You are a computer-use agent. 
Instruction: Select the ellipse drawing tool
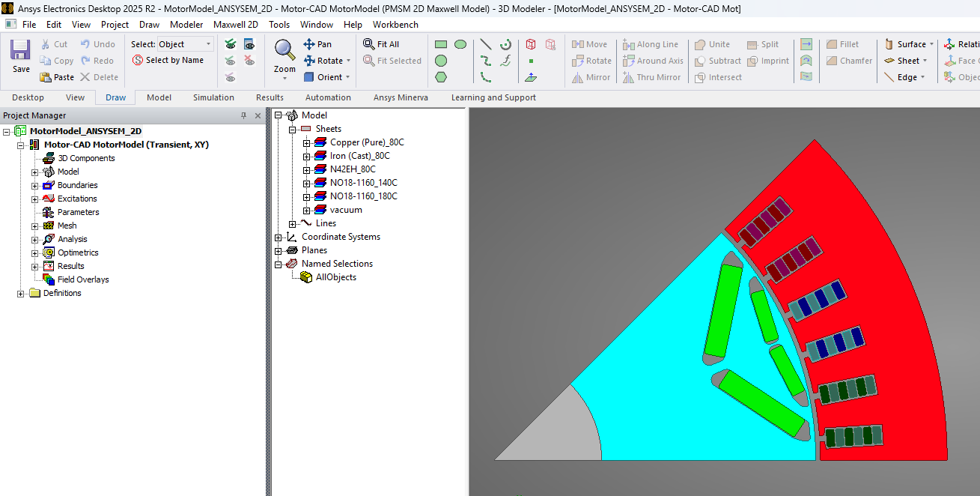460,44
